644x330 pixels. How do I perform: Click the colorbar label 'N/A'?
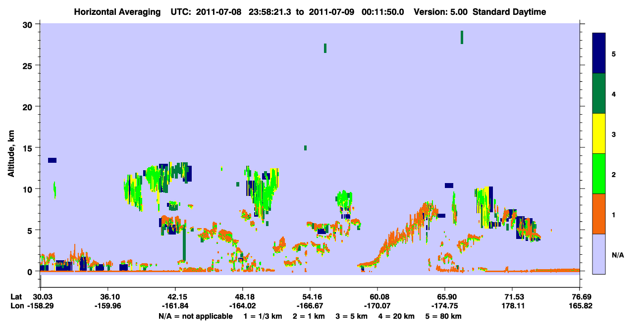[618, 255]
